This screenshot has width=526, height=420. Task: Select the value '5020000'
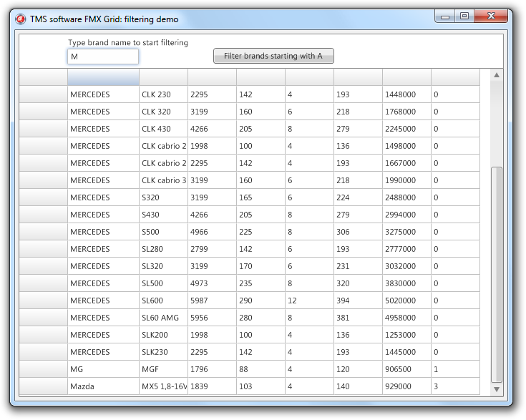[406, 301]
